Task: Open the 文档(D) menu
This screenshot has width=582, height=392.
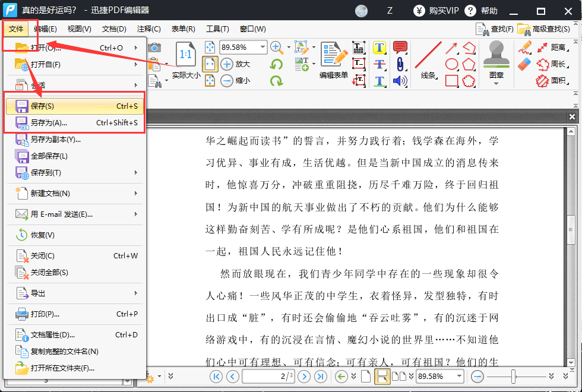Action: (114, 29)
